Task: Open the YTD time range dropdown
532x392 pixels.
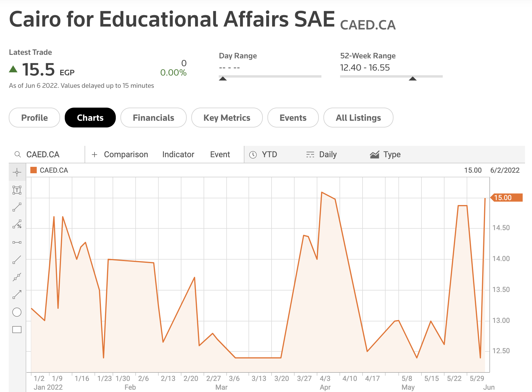Action: coord(263,155)
